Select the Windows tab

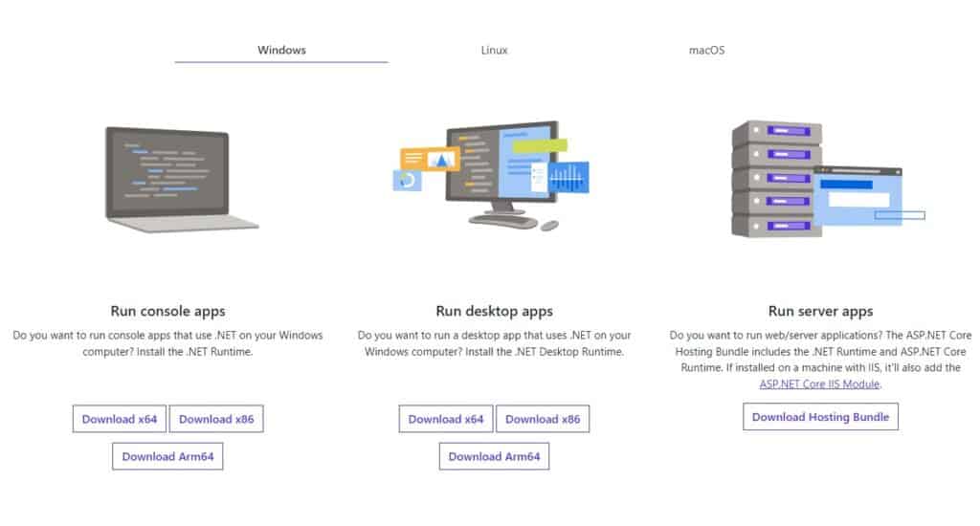281,50
